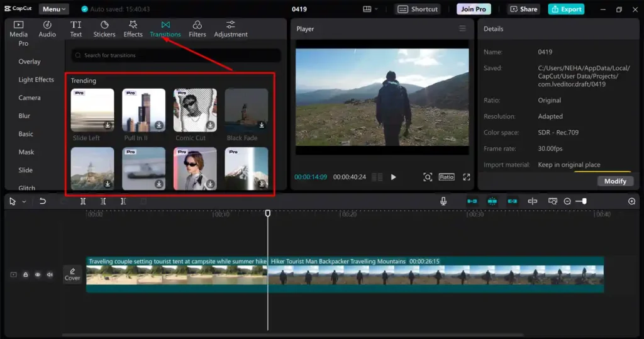644x339 pixels.
Task: Click the Join Pro button
Action: [474, 9]
